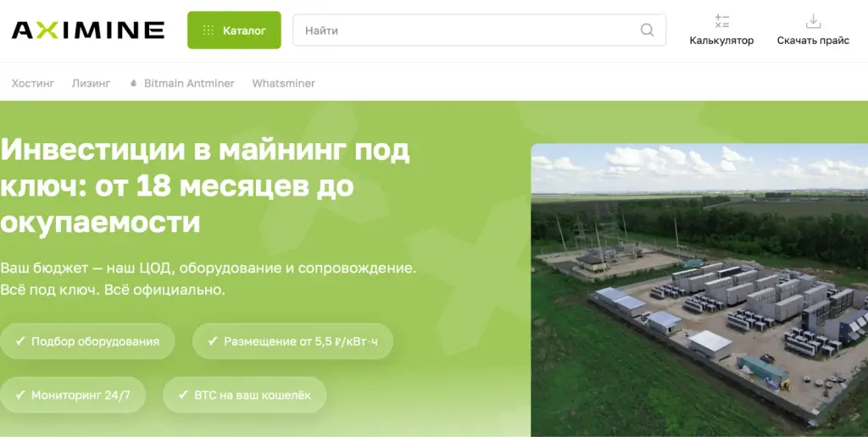
Task: Open the Лизинг menu item
Action: 92,84
